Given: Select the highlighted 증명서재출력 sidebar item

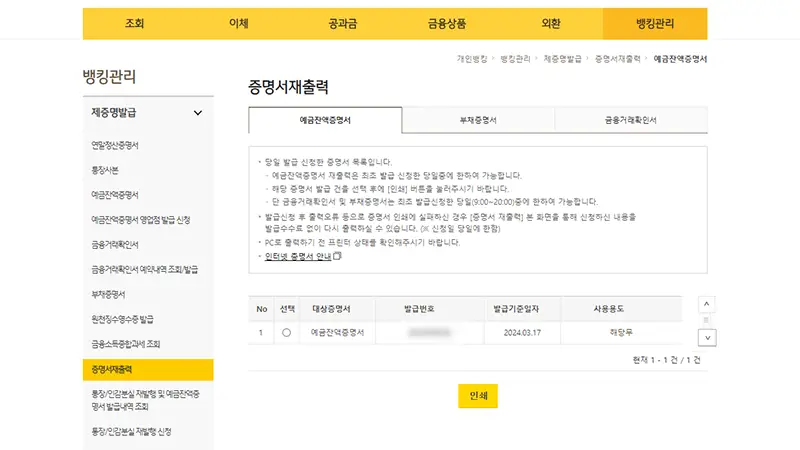Looking at the screenshot, I should (148, 369).
